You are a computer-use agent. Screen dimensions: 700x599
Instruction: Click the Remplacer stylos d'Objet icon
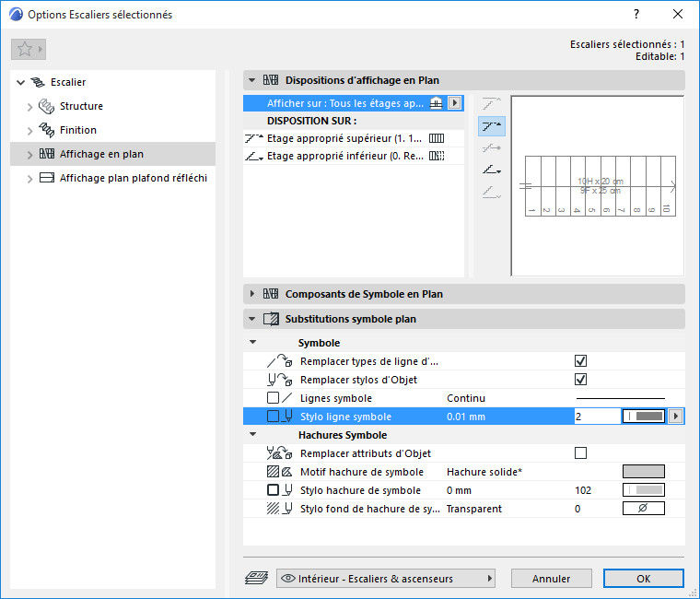coord(279,380)
